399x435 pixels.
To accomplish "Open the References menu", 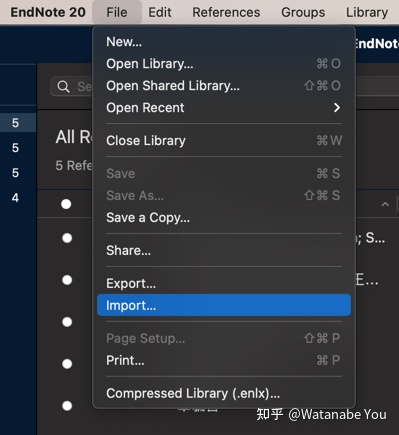I will [x=226, y=12].
